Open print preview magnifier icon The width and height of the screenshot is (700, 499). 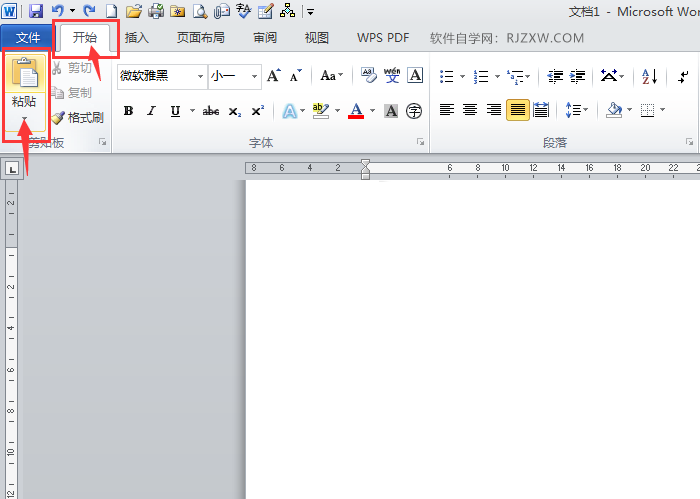[200, 11]
